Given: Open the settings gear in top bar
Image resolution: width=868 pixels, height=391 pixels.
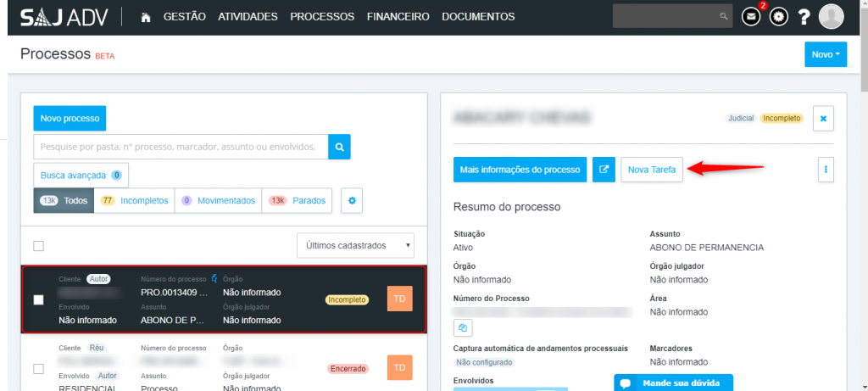Looking at the screenshot, I should [778, 18].
